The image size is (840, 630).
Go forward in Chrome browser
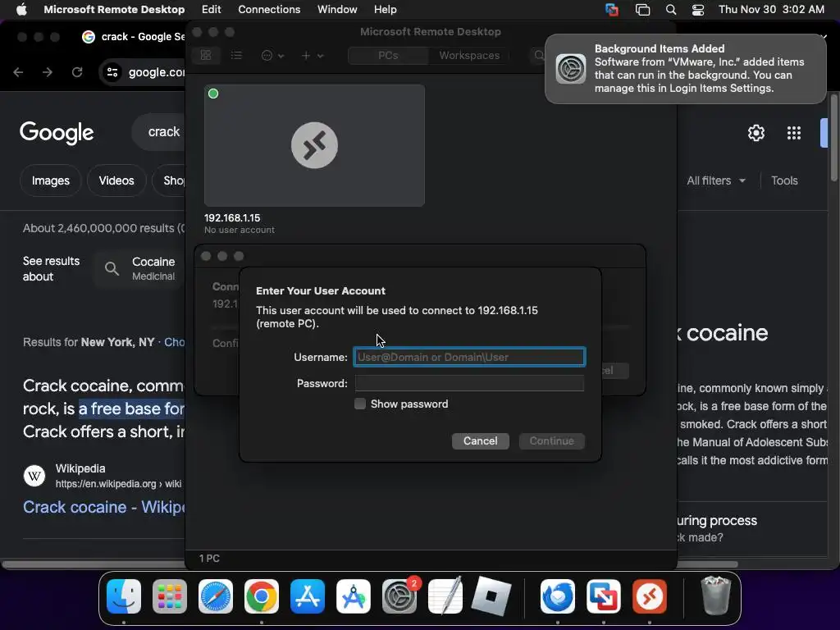48,72
